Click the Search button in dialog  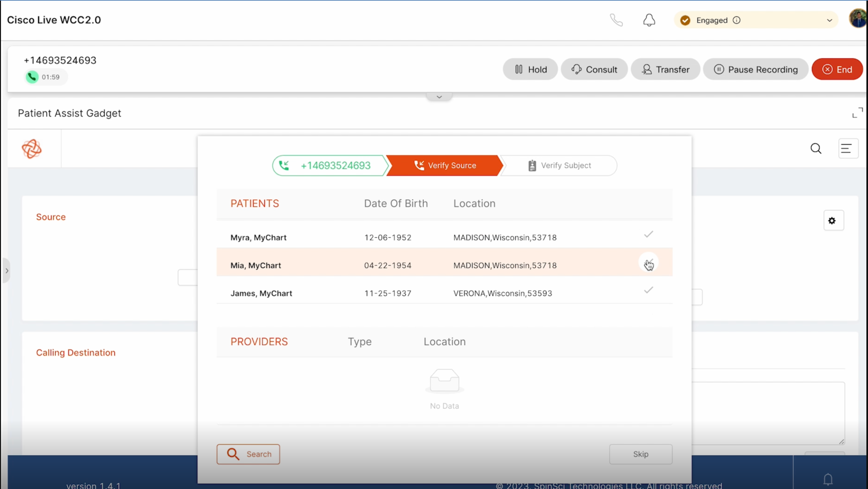click(248, 454)
